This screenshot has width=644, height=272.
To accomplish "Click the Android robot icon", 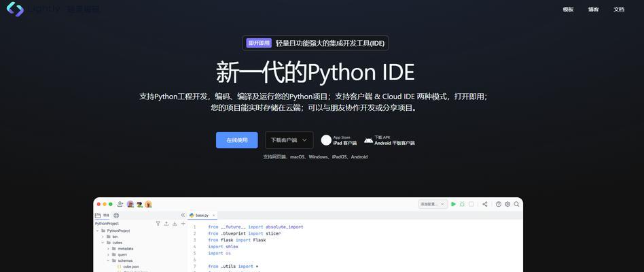I will pos(368,140).
